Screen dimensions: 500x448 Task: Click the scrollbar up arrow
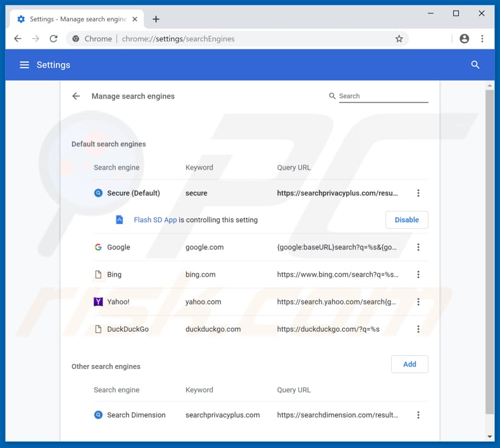[x=489, y=85]
